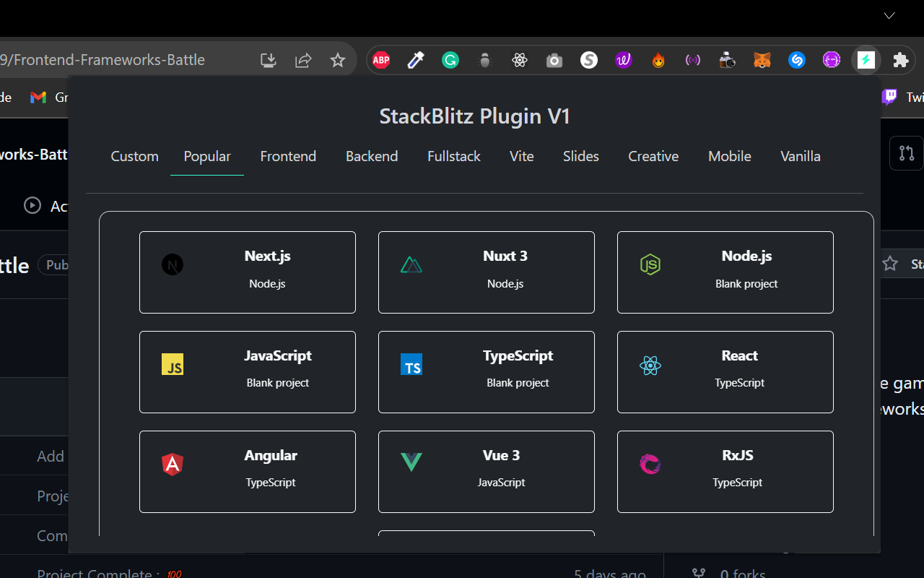Screen dimensions: 924x578
Task: Select the RxJS swirl icon
Action: click(x=650, y=464)
